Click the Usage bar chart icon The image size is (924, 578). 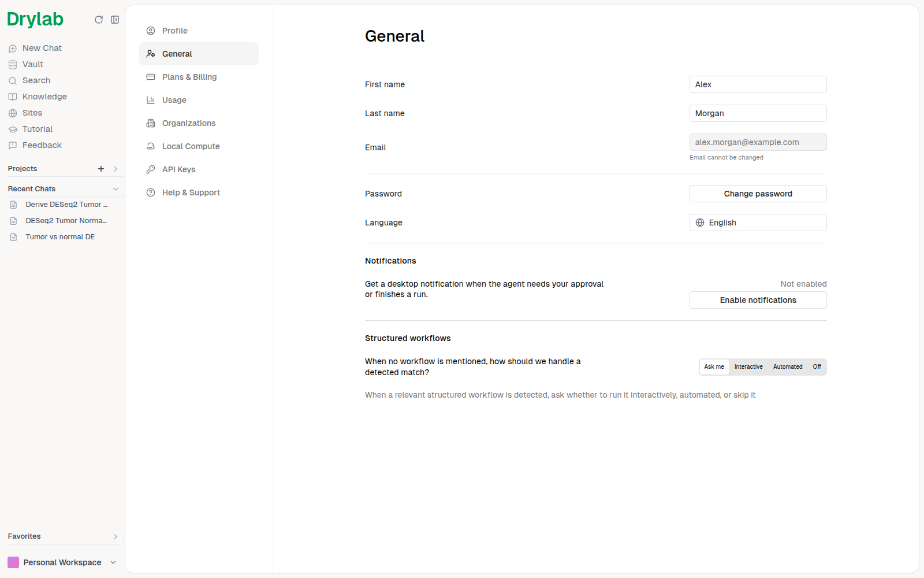(x=151, y=100)
